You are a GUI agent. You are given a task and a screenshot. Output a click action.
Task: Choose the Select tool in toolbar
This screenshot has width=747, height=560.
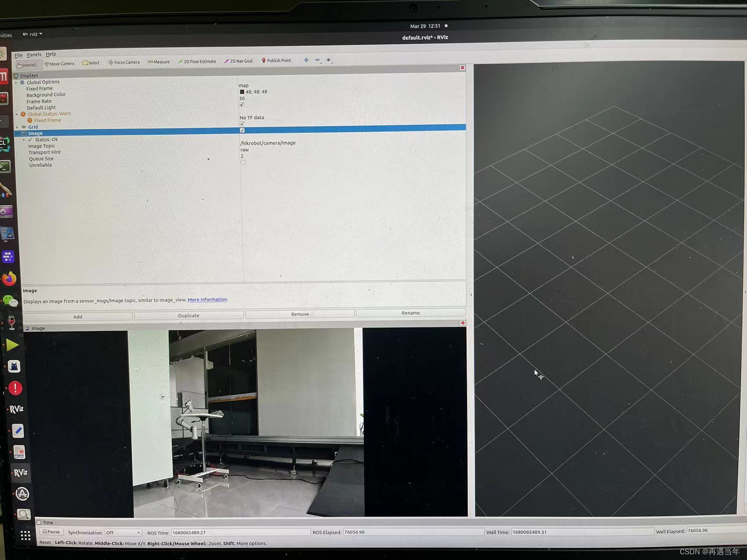pos(91,63)
